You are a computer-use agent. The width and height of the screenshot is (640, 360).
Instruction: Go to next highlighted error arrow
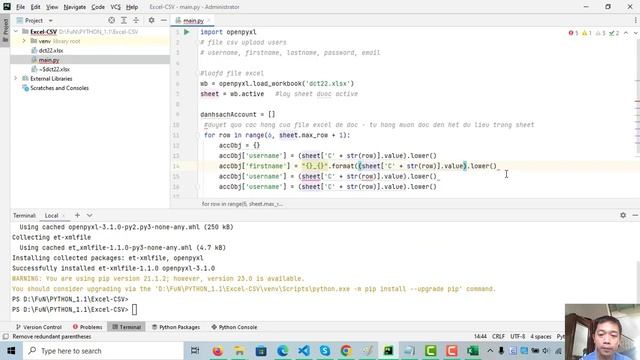(x=636, y=33)
